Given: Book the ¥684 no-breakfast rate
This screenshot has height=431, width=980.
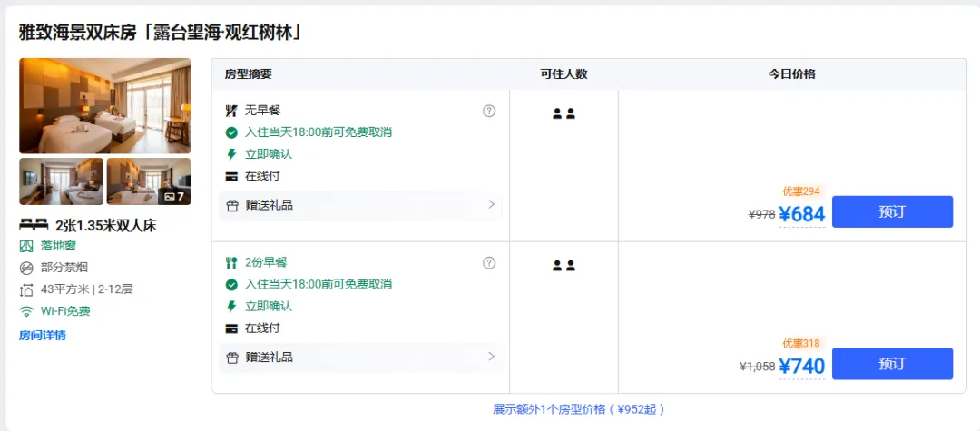Looking at the screenshot, I should (892, 211).
